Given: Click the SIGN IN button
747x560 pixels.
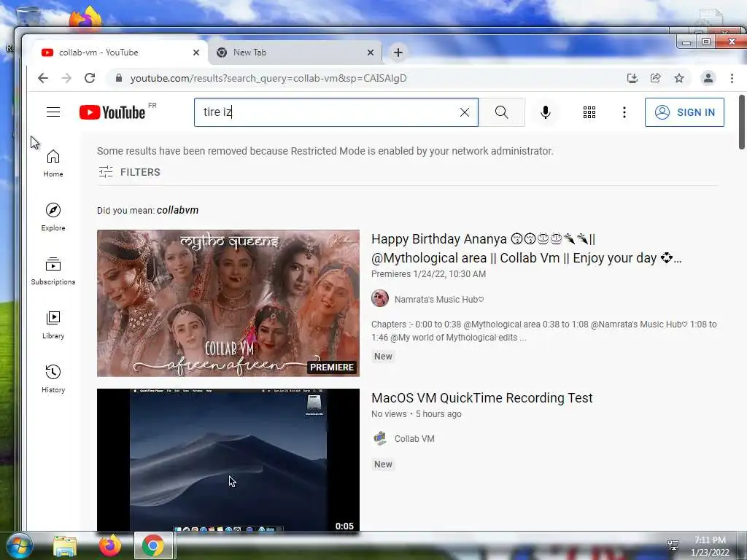Looking at the screenshot, I should coord(684,112).
